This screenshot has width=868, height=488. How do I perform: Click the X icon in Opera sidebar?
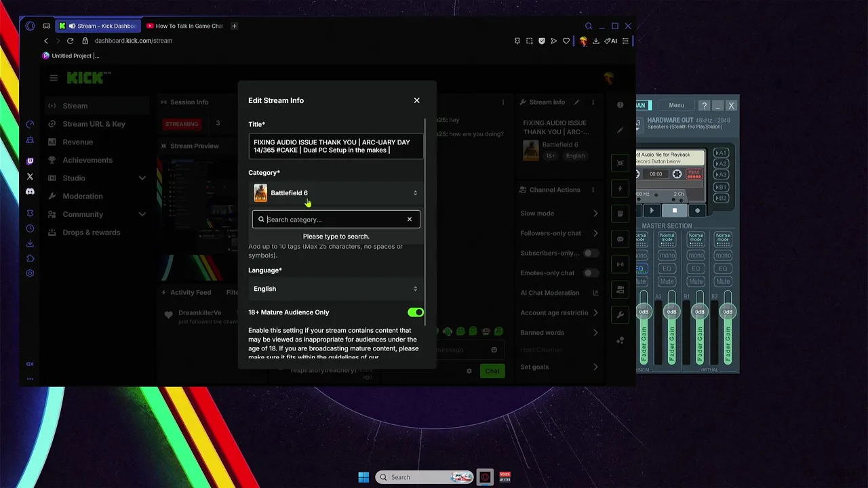pos(30,176)
